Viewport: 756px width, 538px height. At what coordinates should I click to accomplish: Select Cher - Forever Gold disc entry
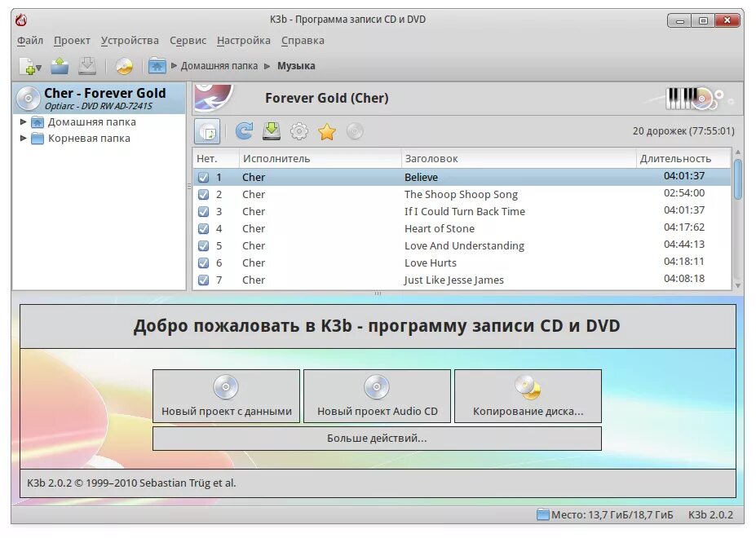pyautogui.click(x=99, y=98)
